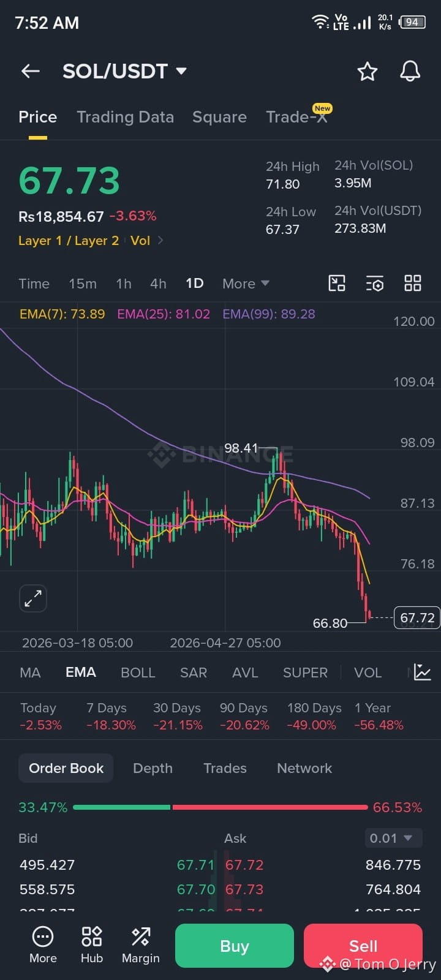Open chart drawing tools icon

click(337, 283)
